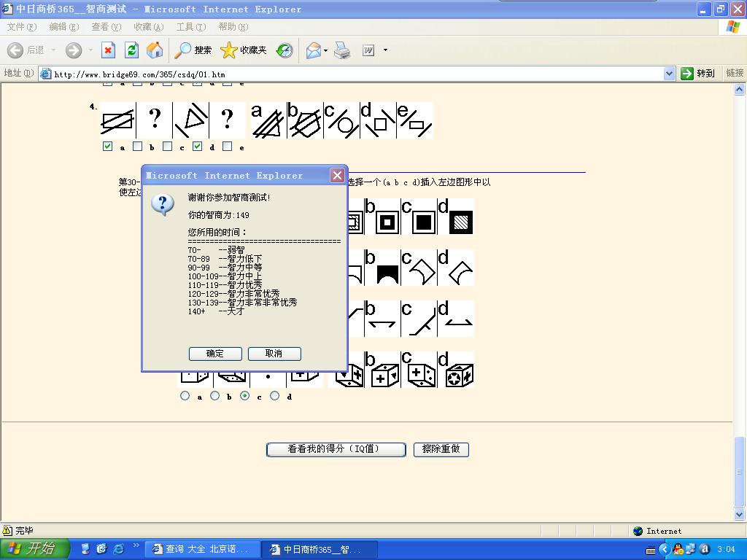Open the 文件 (File) menu
This screenshot has height=560, width=747.
pyautogui.click(x=21, y=27)
